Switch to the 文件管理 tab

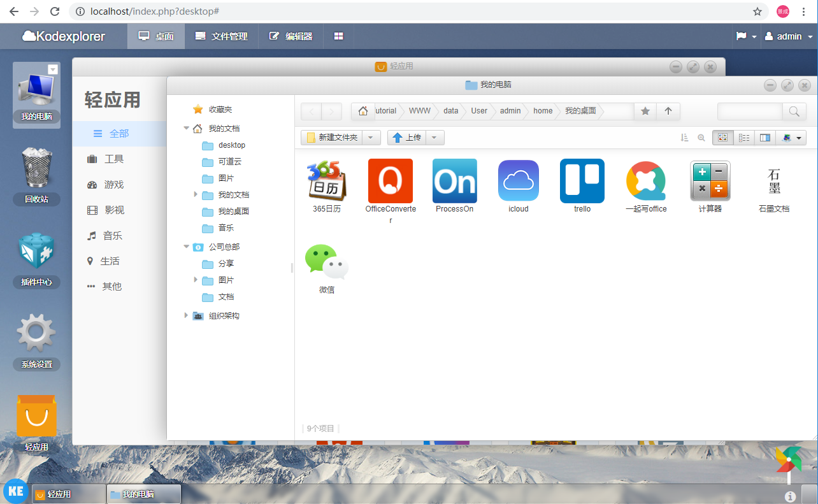[221, 36]
